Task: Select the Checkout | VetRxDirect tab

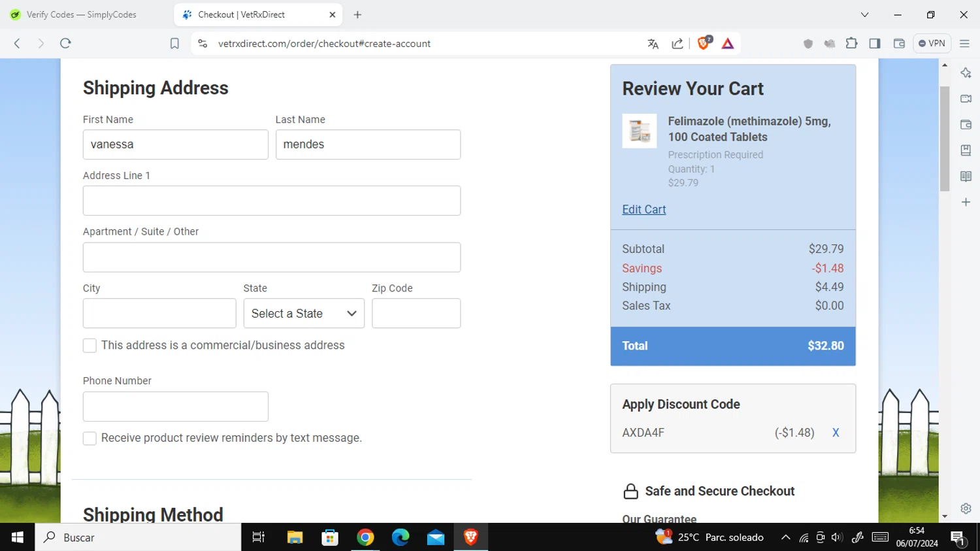Action: [x=259, y=14]
